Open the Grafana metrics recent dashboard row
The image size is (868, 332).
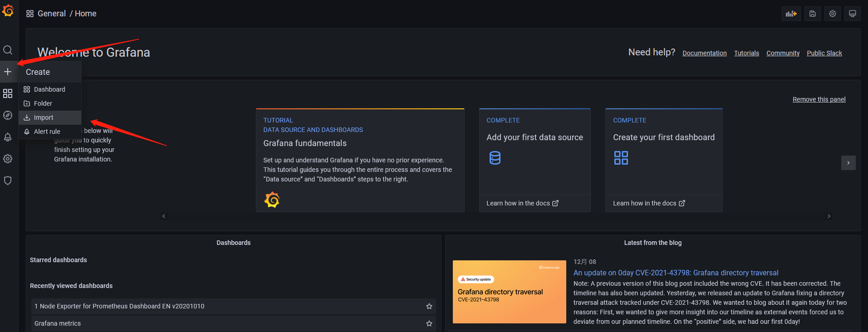point(233,323)
